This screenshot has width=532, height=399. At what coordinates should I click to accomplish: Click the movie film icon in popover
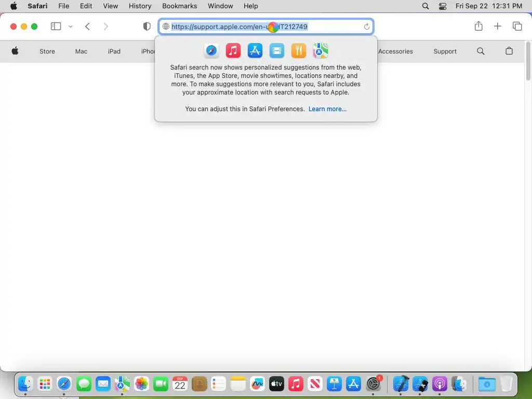click(x=277, y=51)
